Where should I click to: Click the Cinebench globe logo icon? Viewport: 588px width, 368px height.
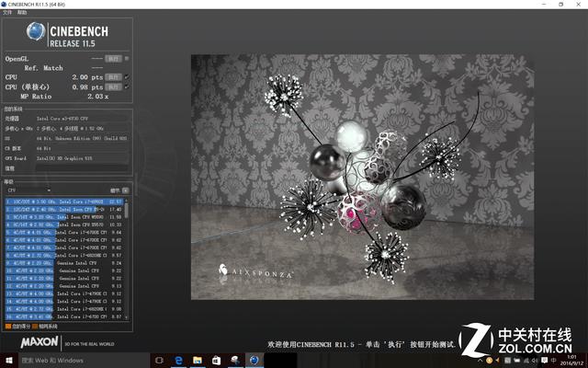tap(37, 33)
